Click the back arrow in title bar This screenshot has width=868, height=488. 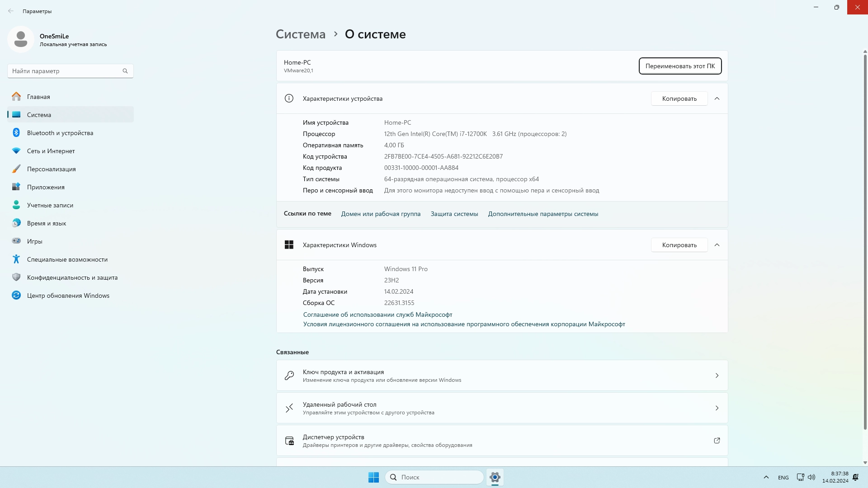point(11,11)
